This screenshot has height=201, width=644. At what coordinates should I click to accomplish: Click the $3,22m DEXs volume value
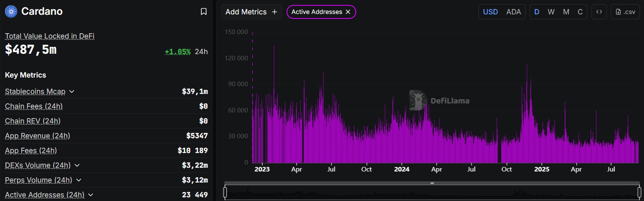[x=195, y=165]
